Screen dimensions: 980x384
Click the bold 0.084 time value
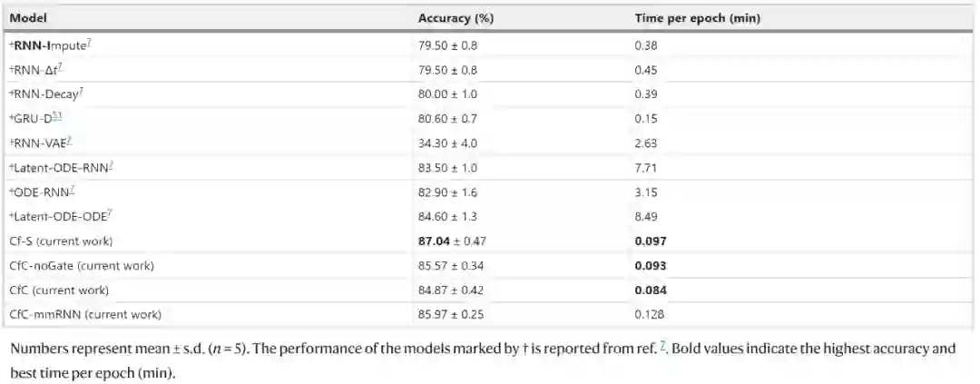[652, 290]
